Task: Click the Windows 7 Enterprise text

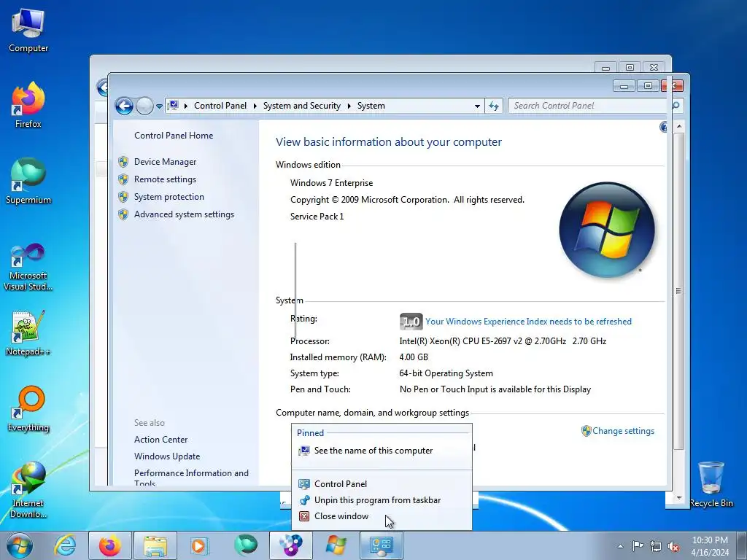Action: tap(332, 183)
